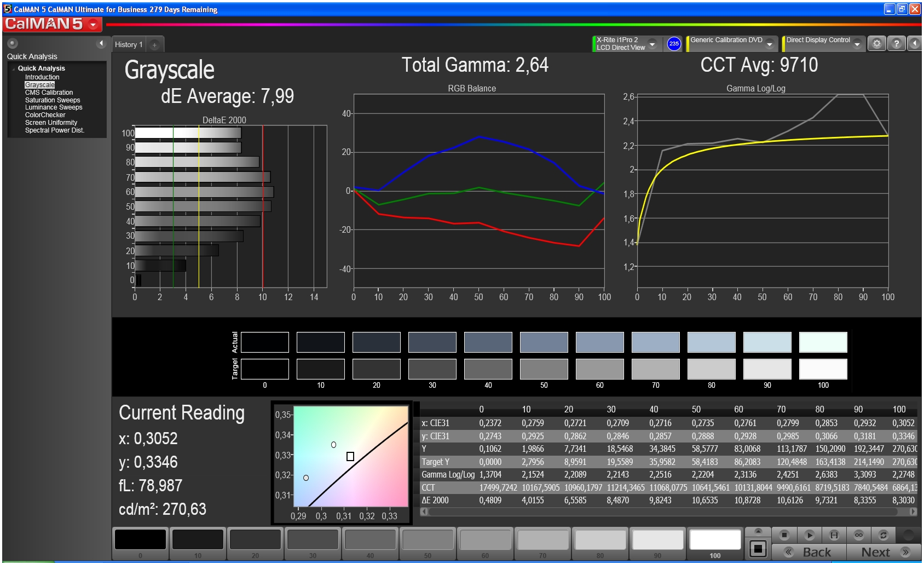
Task: Advance to the next page with Next
Action: point(883,552)
